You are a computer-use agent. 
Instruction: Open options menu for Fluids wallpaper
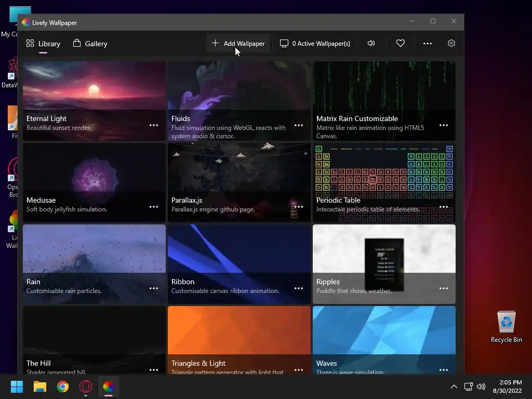pyautogui.click(x=299, y=125)
